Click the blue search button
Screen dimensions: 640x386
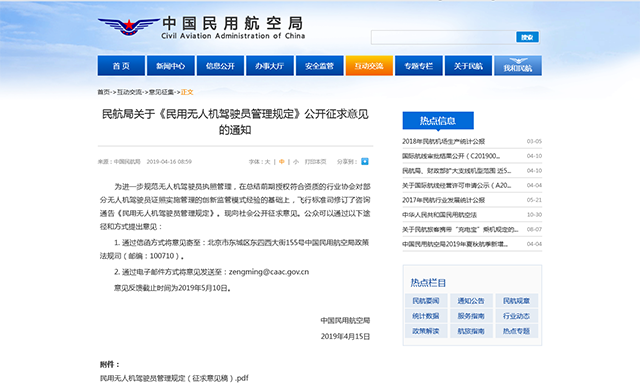tap(527, 37)
